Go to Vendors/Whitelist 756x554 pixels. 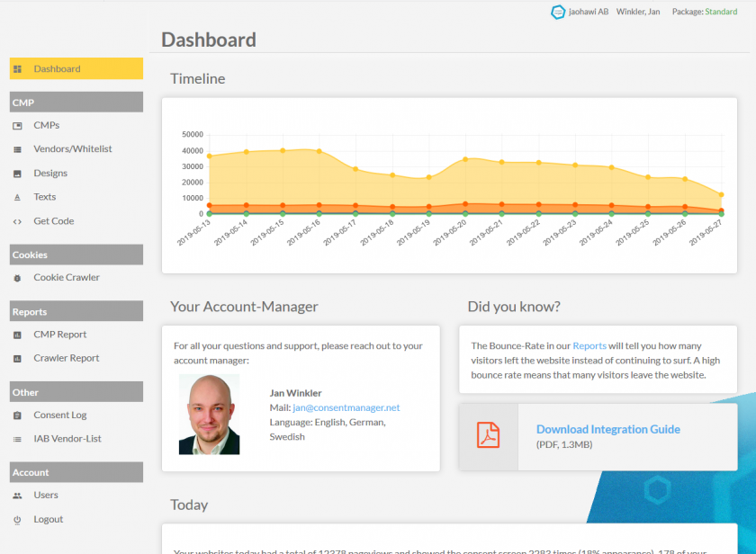[x=72, y=149]
